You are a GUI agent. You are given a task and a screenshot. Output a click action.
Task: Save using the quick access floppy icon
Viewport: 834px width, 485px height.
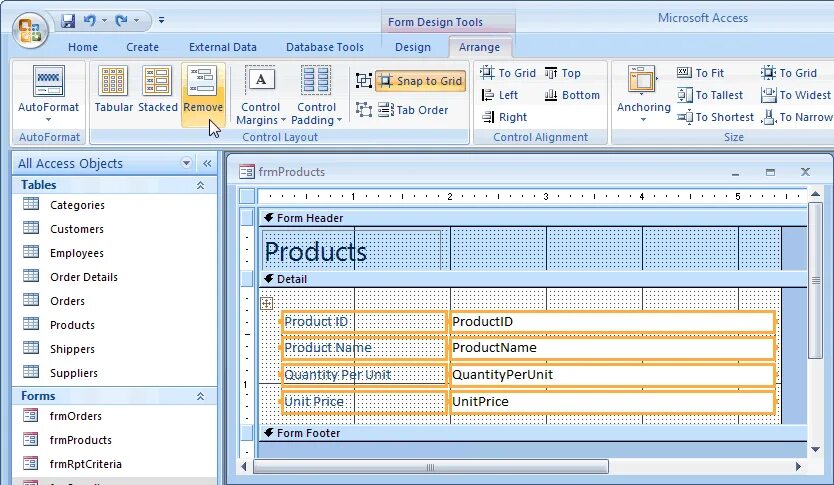pyautogui.click(x=68, y=21)
